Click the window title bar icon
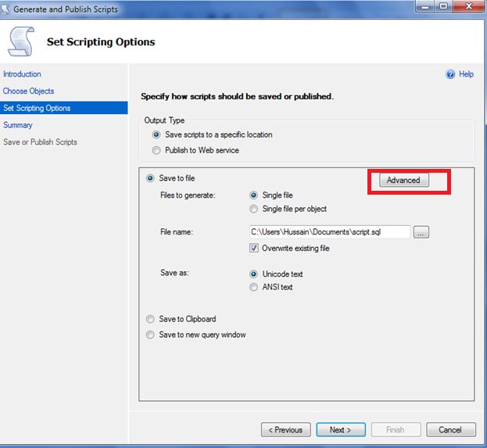The width and height of the screenshot is (487, 448). (6, 9)
